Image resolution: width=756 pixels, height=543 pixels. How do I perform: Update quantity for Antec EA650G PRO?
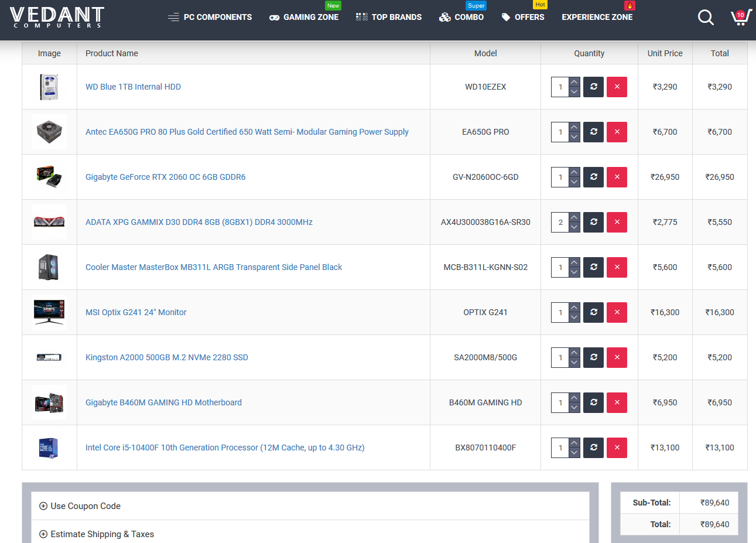tap(593, 132)
